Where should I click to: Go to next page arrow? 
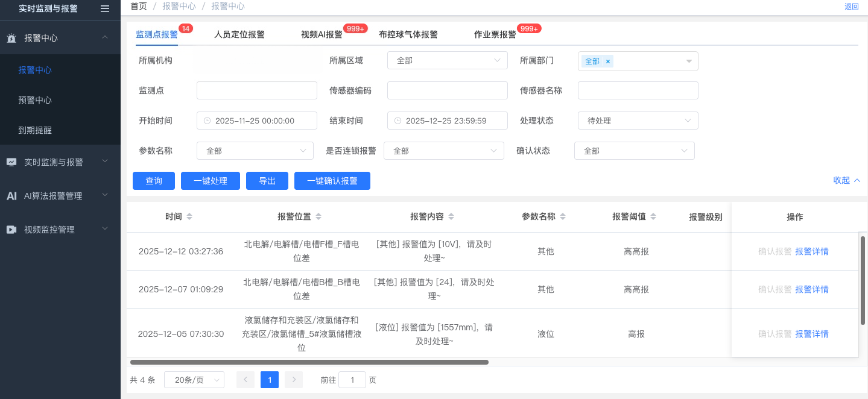(x=294, y=380)
